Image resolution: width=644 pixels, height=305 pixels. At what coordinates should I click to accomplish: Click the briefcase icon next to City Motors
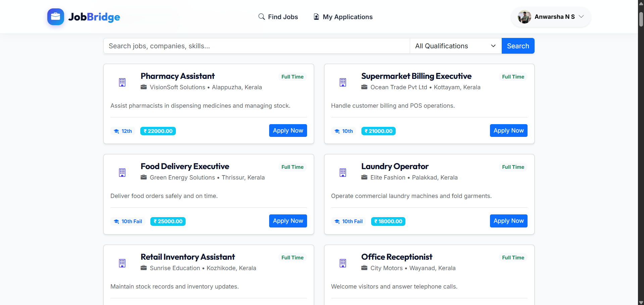(x=364, y=268)
